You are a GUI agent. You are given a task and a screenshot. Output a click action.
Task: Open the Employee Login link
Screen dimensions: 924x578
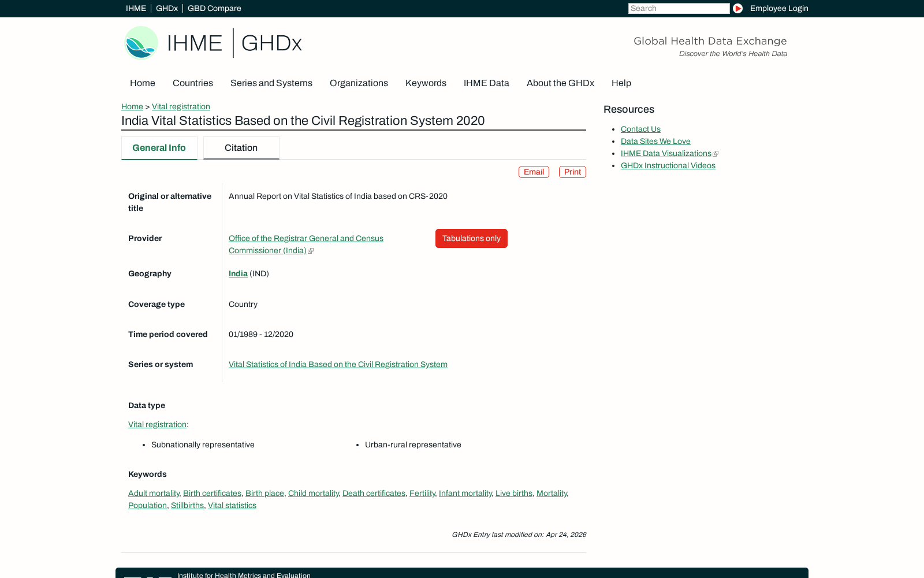tap(779, 8)
